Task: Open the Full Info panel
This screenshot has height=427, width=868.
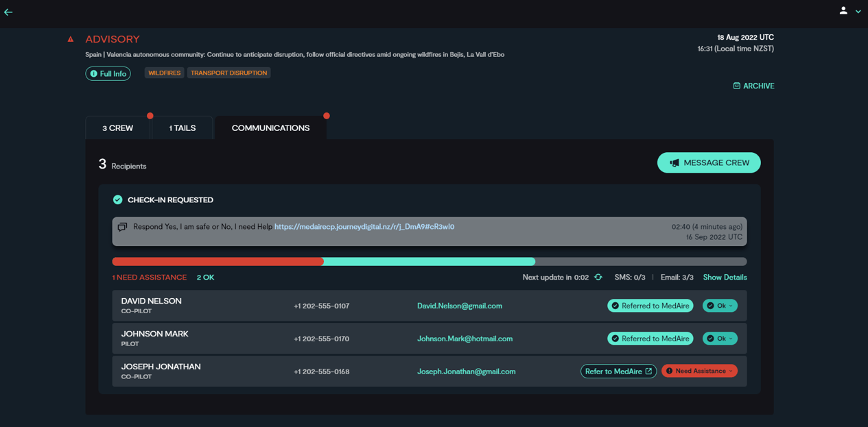Action: pos(108,73)
